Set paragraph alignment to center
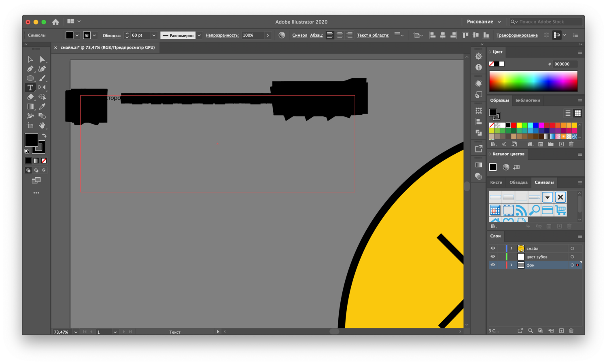 coord(340,35)
